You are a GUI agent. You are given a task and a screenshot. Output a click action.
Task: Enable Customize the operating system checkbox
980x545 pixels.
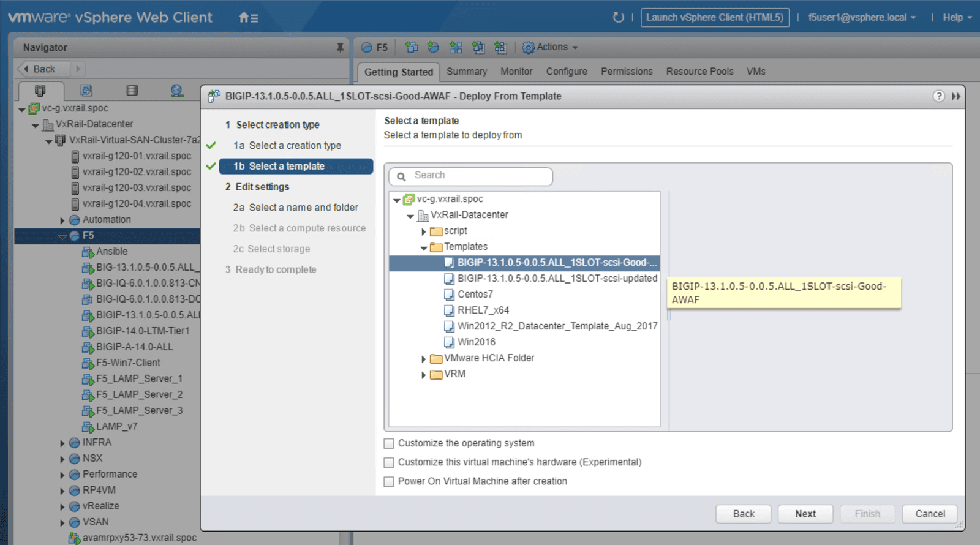(389, 443)
